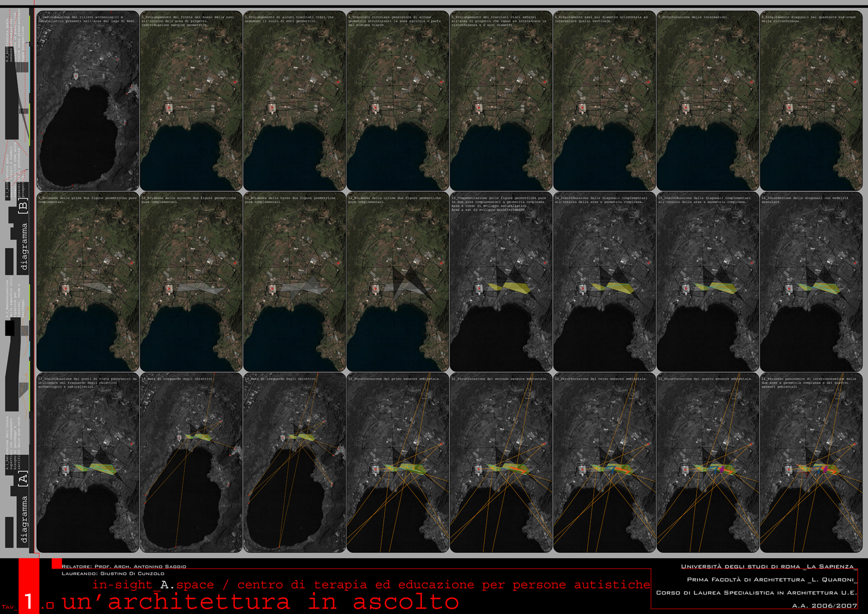Click 'Relatore: Prof. Arch. Antonino Saggio' line
Screen dimensions: 868x614
point(124,566)
